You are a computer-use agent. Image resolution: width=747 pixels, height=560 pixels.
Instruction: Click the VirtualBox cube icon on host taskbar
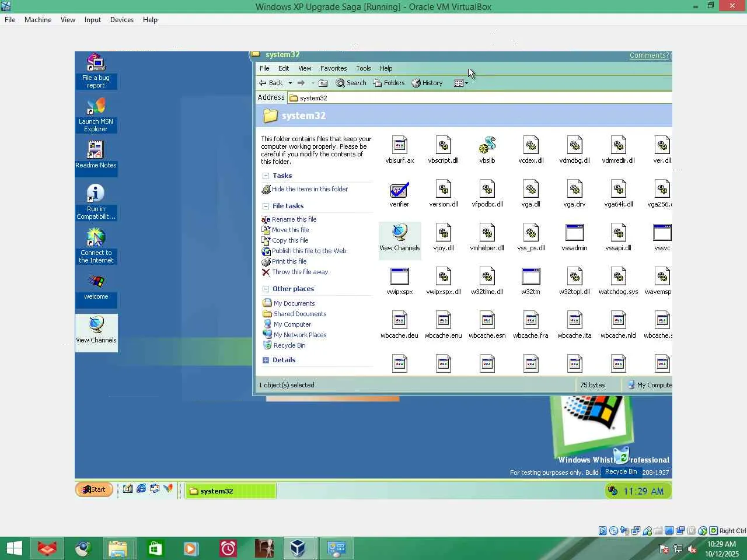[x=298, y=548]
